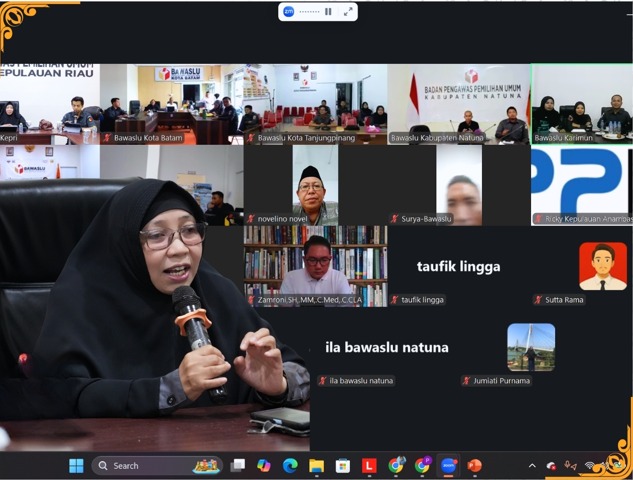Click 'Jumiati Purnama' name label
The image size is (633, 480).
(x=501, y=381)
